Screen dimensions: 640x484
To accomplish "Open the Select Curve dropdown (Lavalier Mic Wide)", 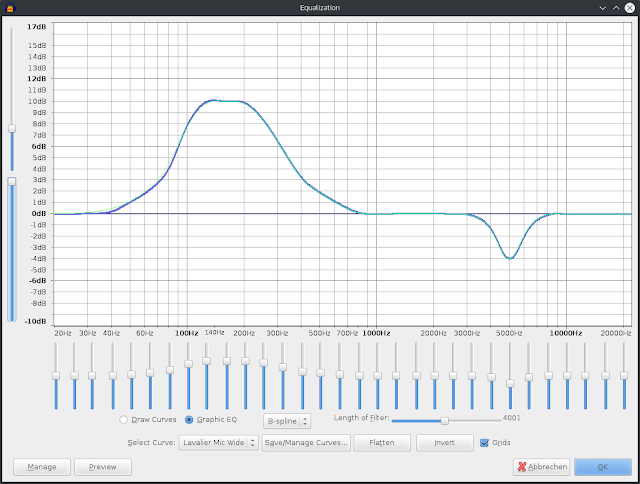I will (219, 443).
